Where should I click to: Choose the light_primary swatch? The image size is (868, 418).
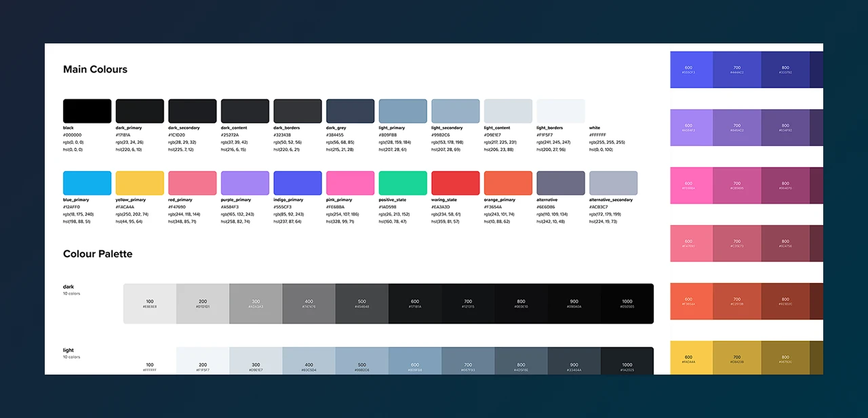tap(403, 111)
